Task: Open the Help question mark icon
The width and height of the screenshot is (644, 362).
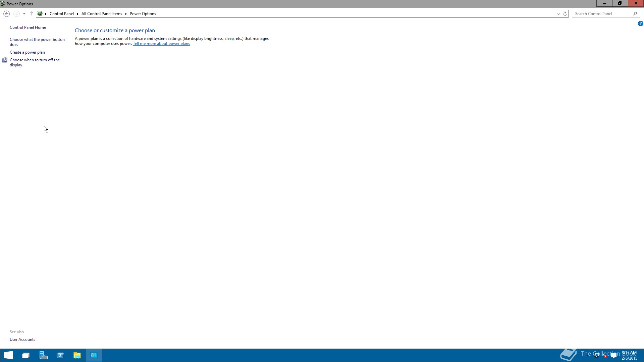Action: pyautogui.click(x=640, y=23)
